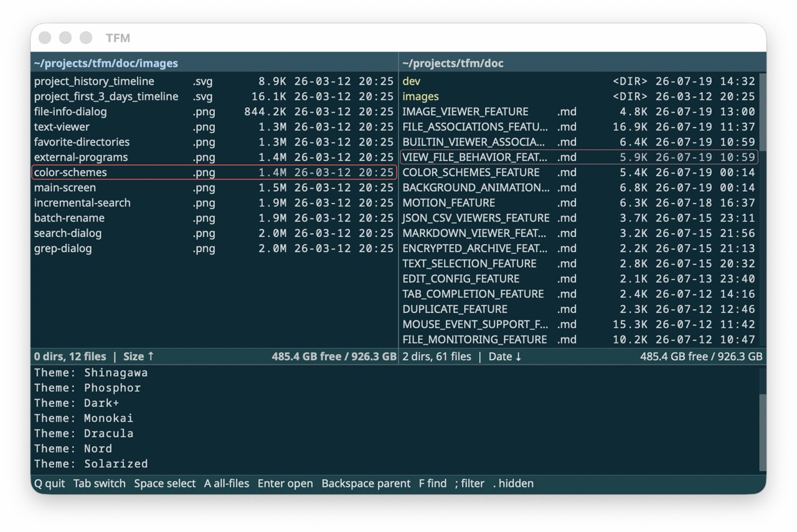Click the right pane's free disk space readout
This screenshot has height=532, width=797.
(x=701, y=357)
